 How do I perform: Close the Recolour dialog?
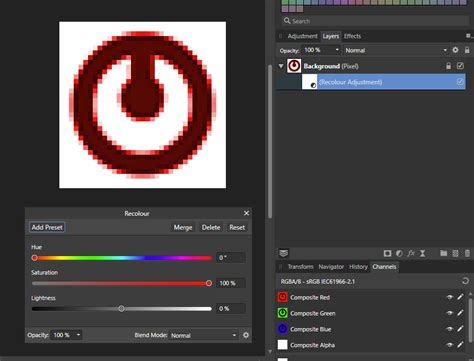click(246, 213)
